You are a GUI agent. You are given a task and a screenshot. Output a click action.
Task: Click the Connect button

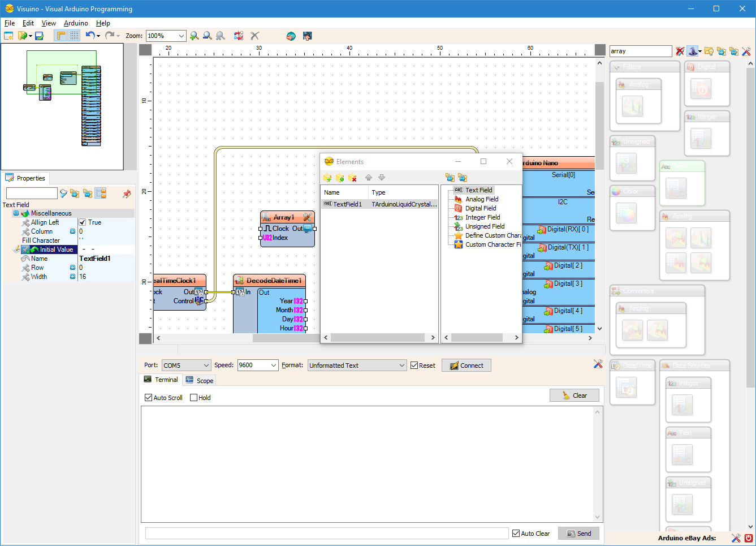[466, 366]
